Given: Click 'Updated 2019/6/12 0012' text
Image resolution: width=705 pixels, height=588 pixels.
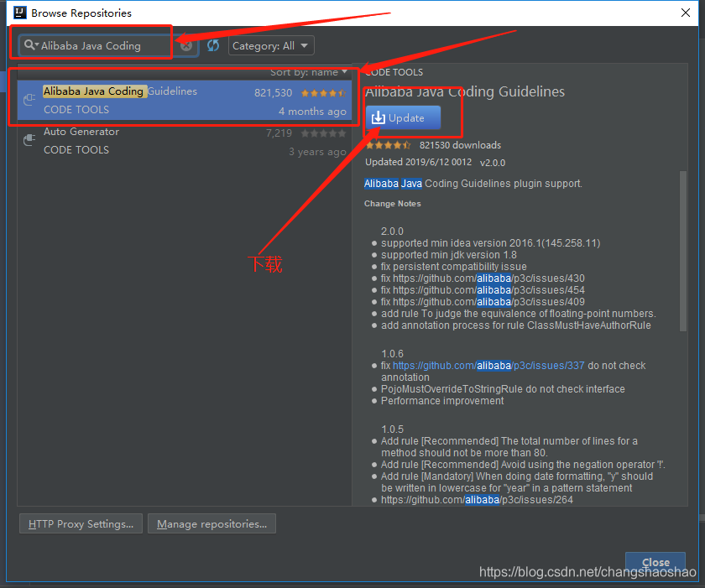Looking at the screenshot, I should [x=418, y=162].
